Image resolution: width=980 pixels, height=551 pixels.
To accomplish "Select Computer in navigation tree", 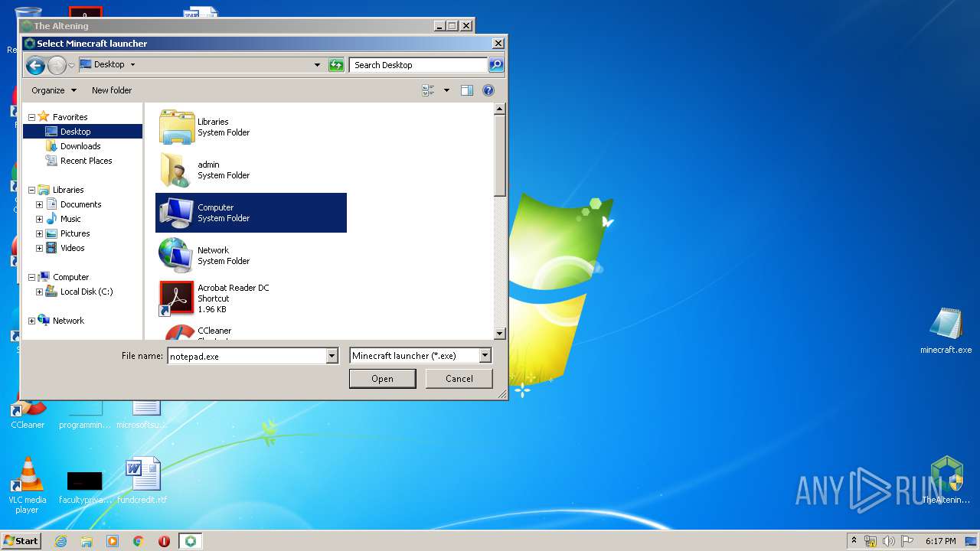I will point(70,277).
